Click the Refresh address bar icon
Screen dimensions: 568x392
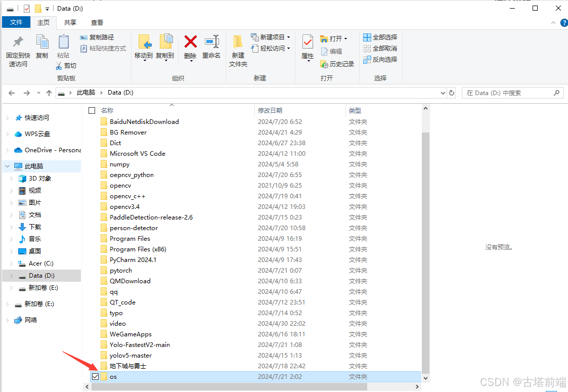(452, 93)
